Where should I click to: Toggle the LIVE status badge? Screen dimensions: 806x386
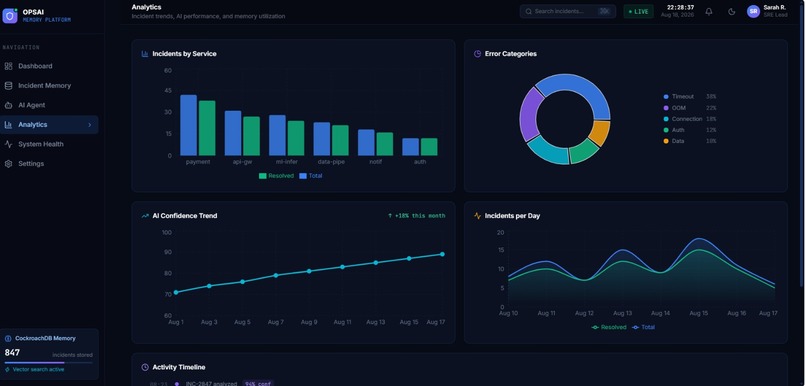[638, 11]
